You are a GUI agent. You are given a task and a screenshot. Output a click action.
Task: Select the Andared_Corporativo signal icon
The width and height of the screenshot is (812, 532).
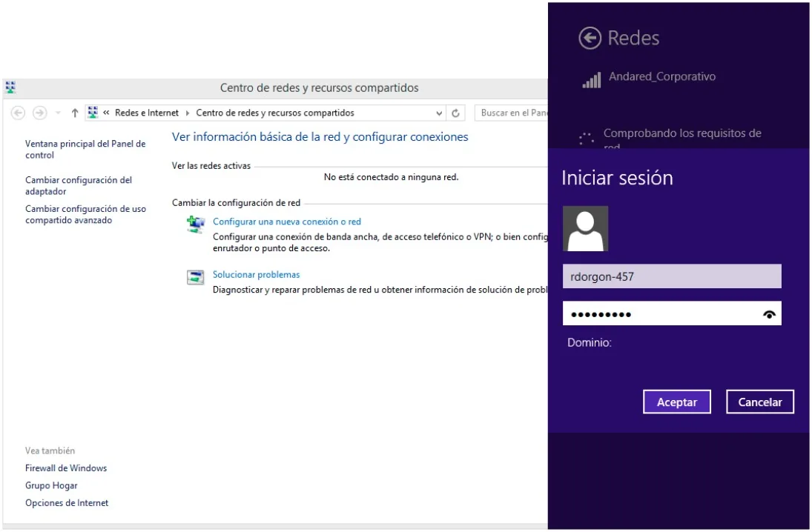[592, 80]
